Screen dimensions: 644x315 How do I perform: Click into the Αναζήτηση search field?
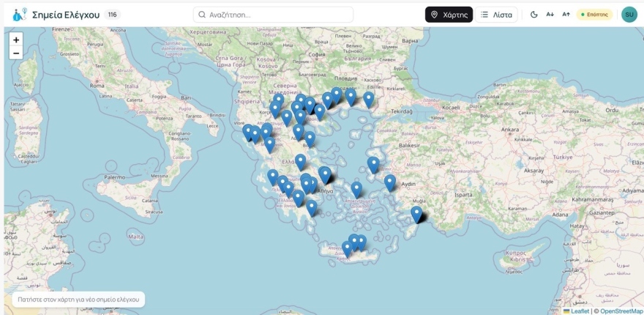click(x=273, y=15)
